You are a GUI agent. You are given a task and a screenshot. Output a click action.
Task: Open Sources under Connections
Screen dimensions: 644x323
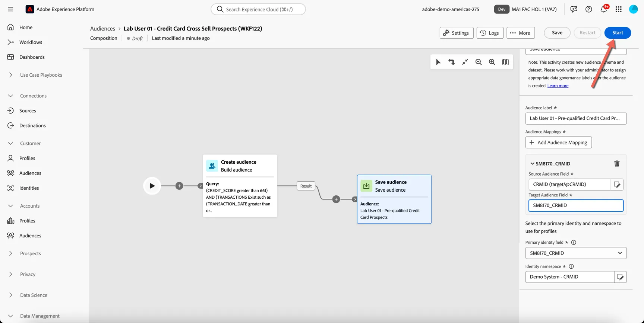click(x=28, y=111)
